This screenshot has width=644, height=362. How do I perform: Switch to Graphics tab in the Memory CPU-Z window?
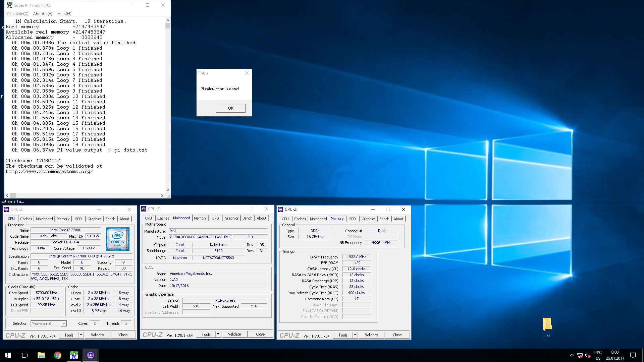pyautogui.click(x=369, y=219)
